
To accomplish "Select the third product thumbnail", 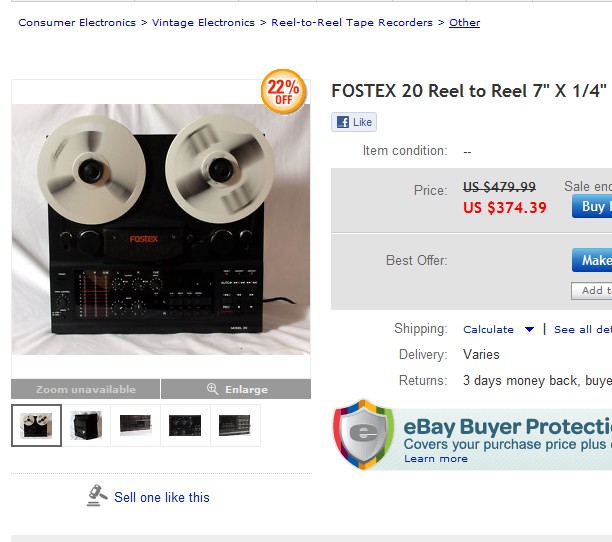I will click(x=135, y=425).
